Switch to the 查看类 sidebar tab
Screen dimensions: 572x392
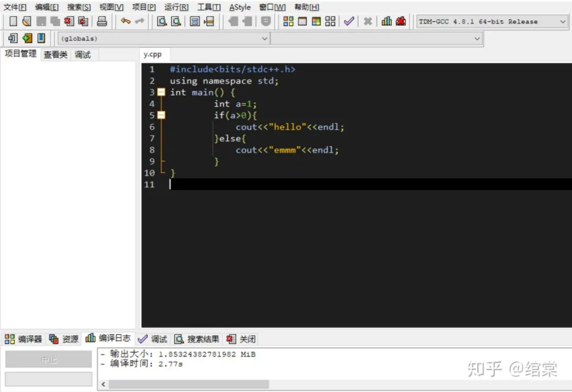(56, 54)
